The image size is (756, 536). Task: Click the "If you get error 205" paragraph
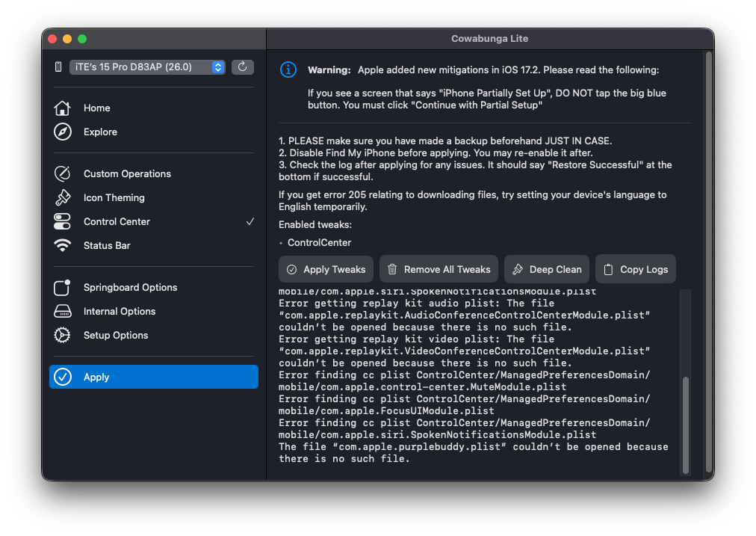472,200
